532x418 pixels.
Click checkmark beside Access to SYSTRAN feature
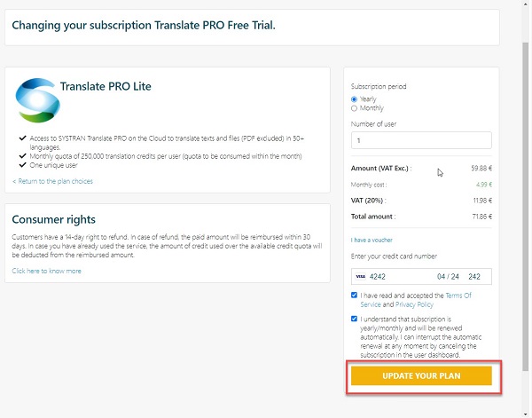pos(21,138)
